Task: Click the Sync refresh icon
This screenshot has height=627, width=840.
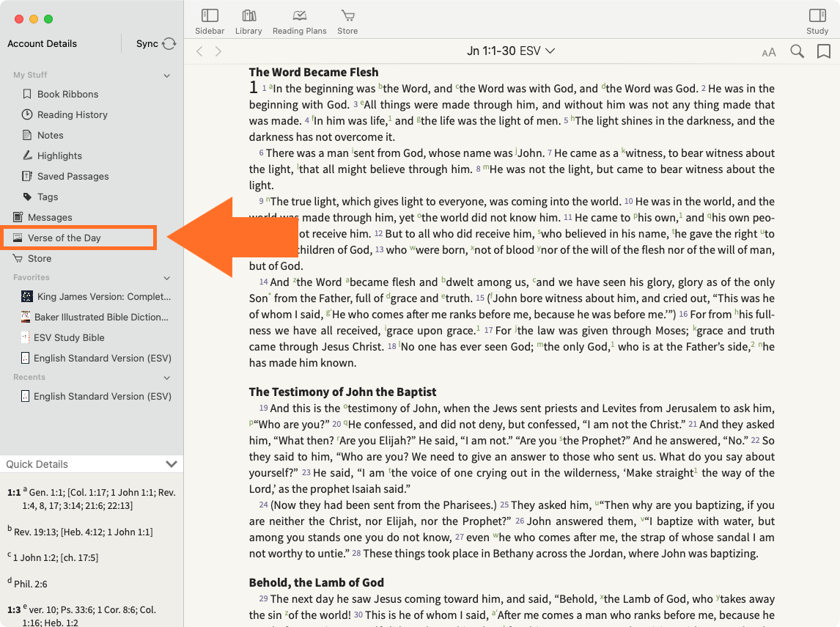Action: pos(169,43)
